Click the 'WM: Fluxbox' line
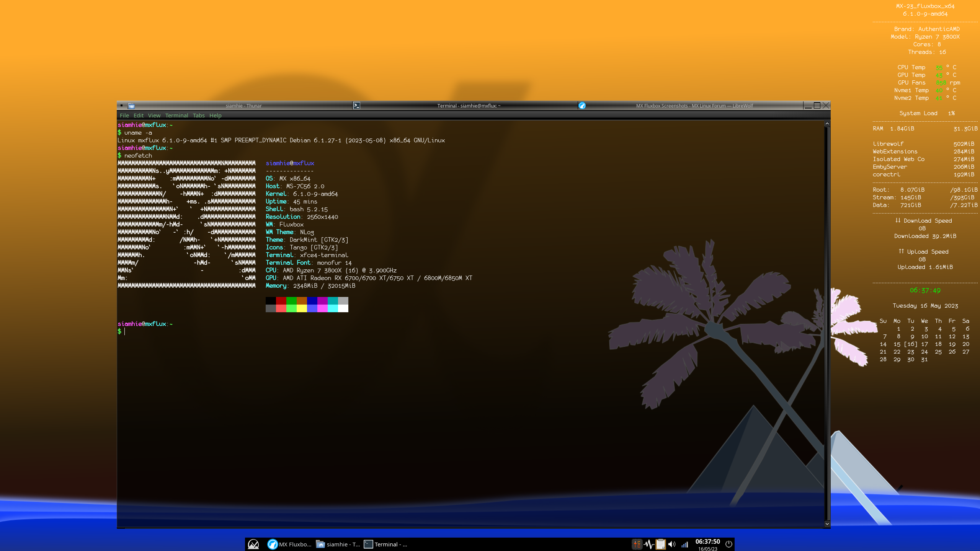This screenshot has width=980, height=551. click(x=284, y=225)
